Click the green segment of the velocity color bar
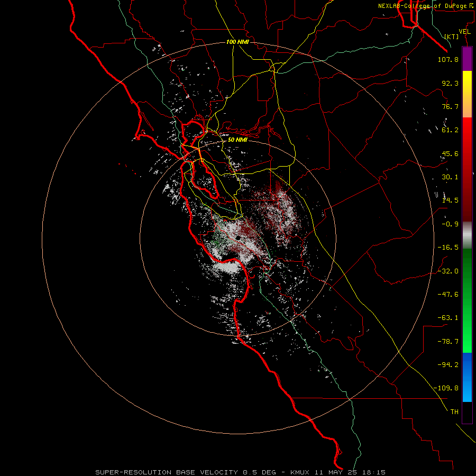Image resolution: width=476 pixels, height=476 pixels. (467, 300)
